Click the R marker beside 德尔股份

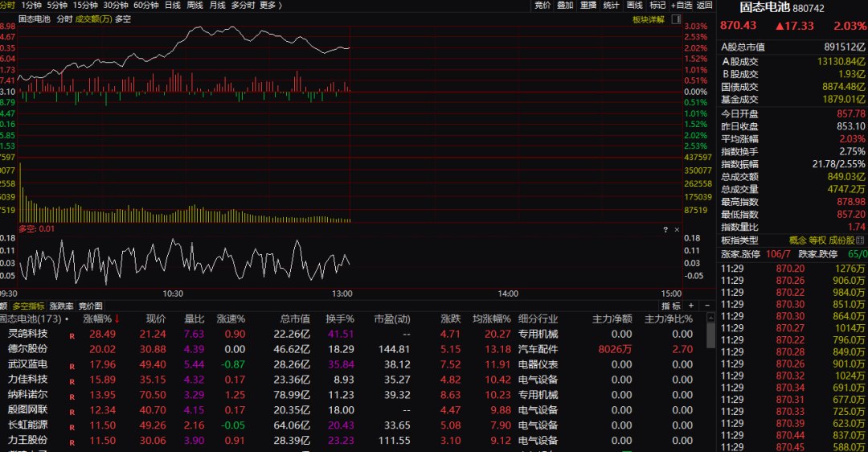click(72, 350)
